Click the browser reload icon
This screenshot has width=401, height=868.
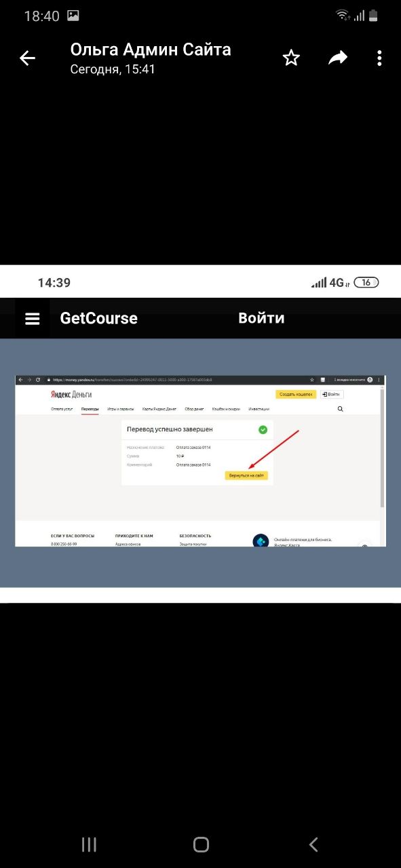[38, 380]
